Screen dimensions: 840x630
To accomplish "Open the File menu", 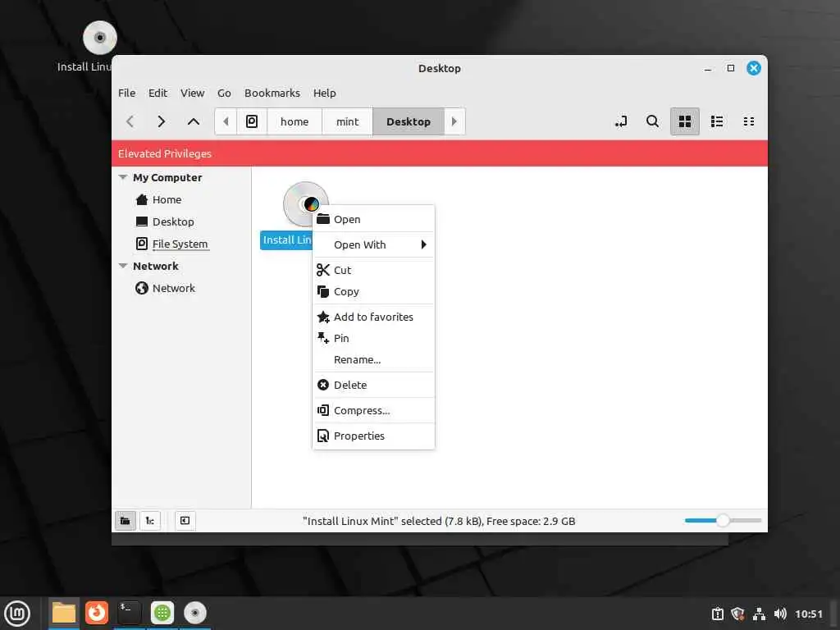I will (x=127, y=94).
